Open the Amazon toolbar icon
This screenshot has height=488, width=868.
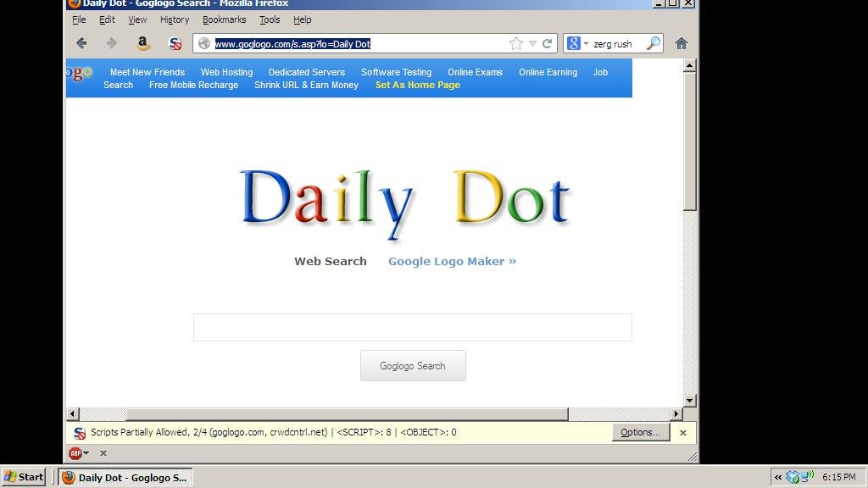pos(142,43)
